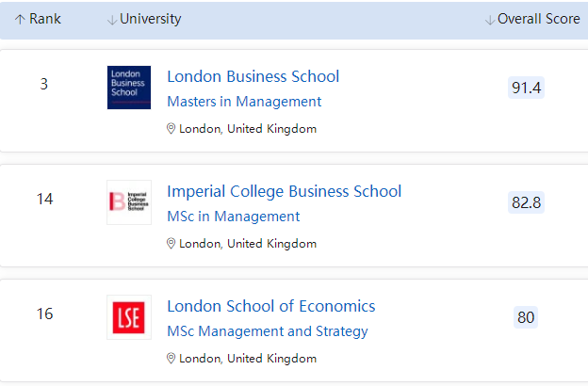Click the LSE red logo
This screenshot has width=588, height=386.
[129, 317]
